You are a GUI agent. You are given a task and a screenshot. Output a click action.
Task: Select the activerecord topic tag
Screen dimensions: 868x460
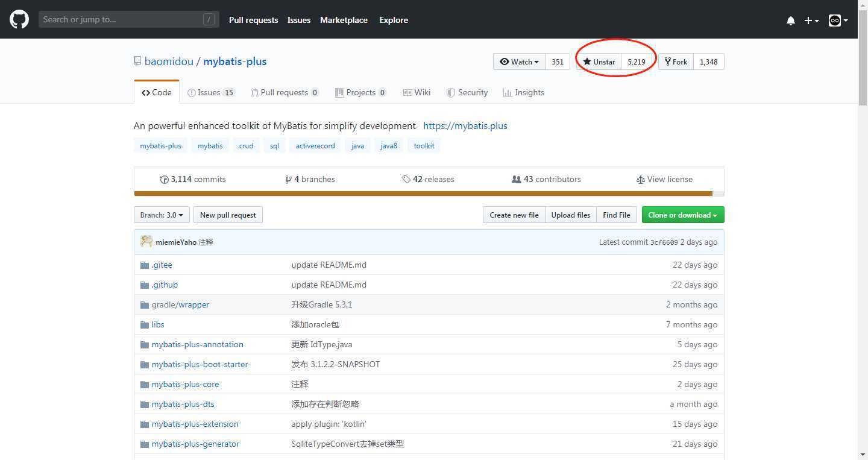pyautogui.click(x=315, y=146)
